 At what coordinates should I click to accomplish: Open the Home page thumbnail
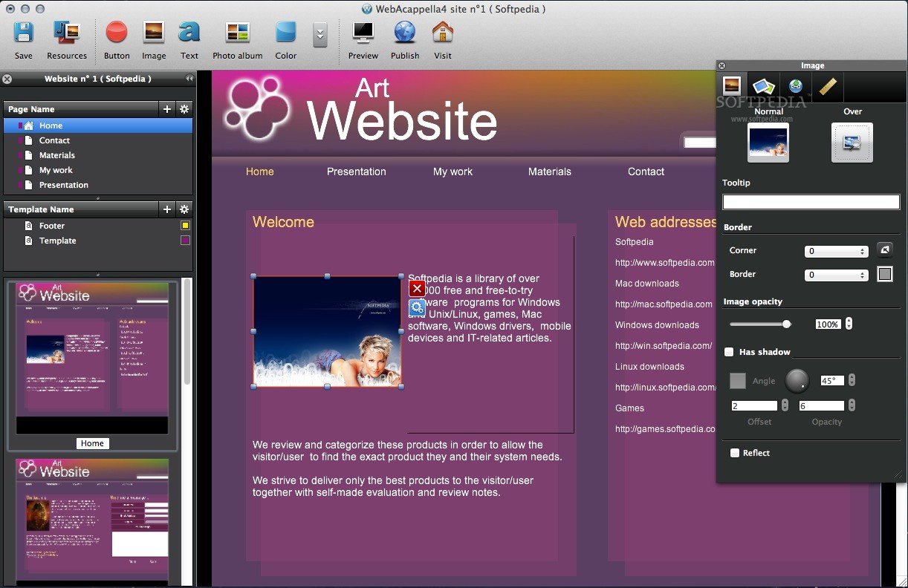tap(92, 358)
